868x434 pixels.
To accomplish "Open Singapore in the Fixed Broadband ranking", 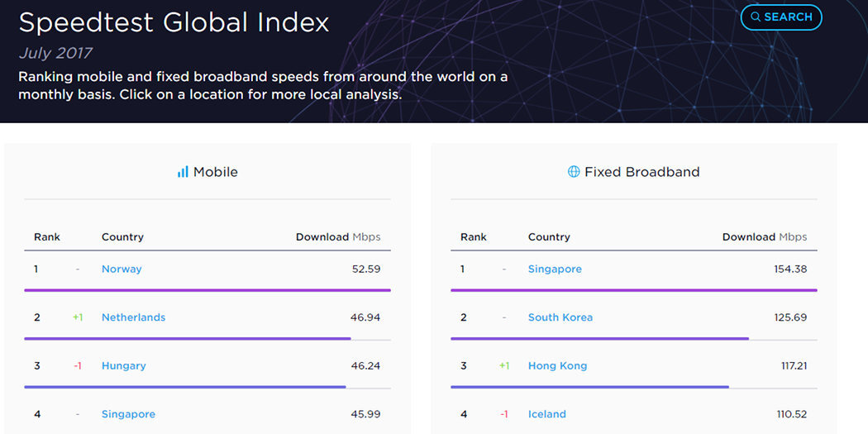I will coord(555,269).
